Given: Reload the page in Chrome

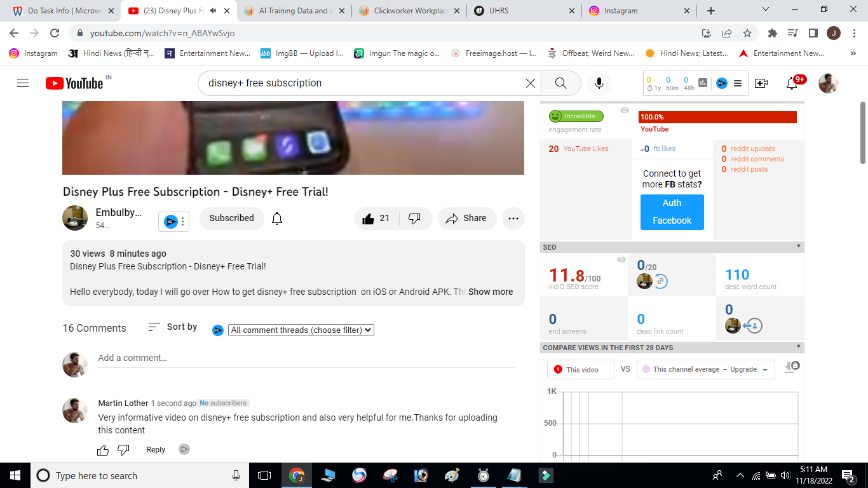Looking at the screenshot, I should click(x=55, y=33).
